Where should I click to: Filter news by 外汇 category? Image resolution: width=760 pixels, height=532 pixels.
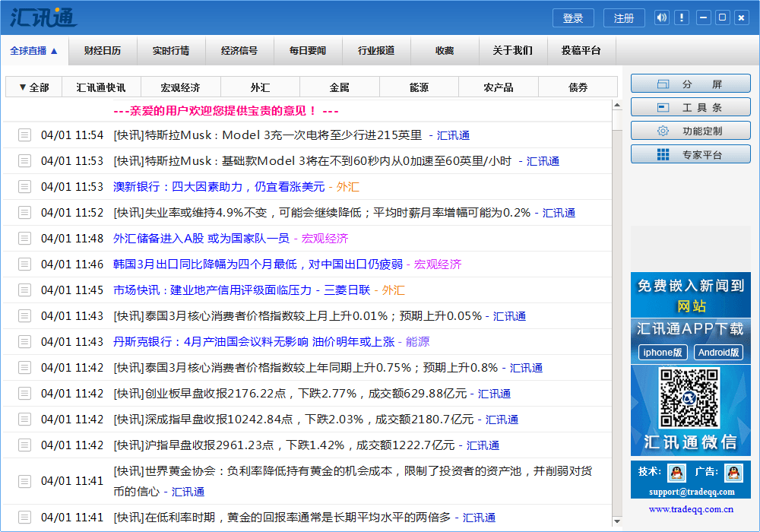tap(260, 87)
